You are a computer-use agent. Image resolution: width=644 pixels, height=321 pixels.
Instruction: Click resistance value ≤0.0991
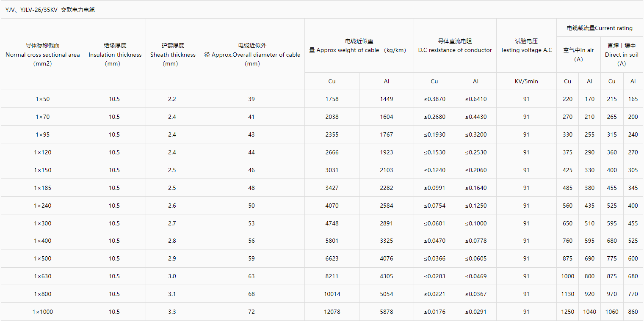click(434, 188)
